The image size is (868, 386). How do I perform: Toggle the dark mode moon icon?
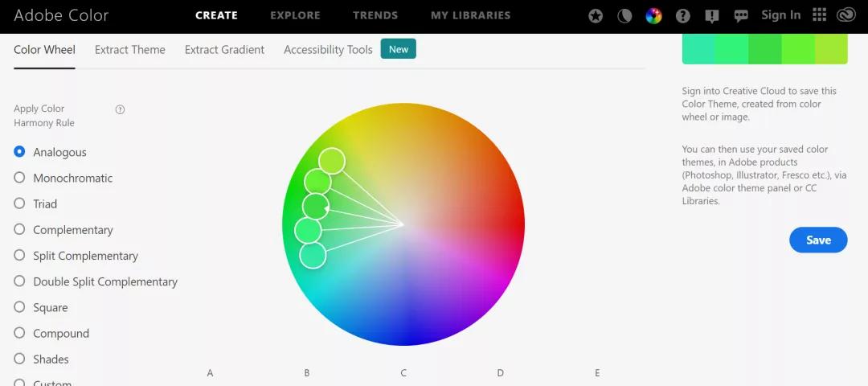624,16
